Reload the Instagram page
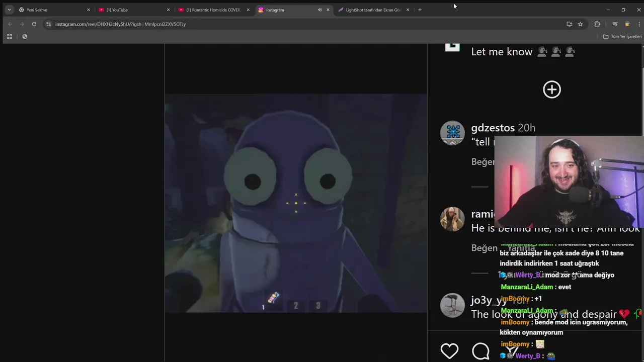Viewport: 644px width, 362px height. [x=34, y=24]
